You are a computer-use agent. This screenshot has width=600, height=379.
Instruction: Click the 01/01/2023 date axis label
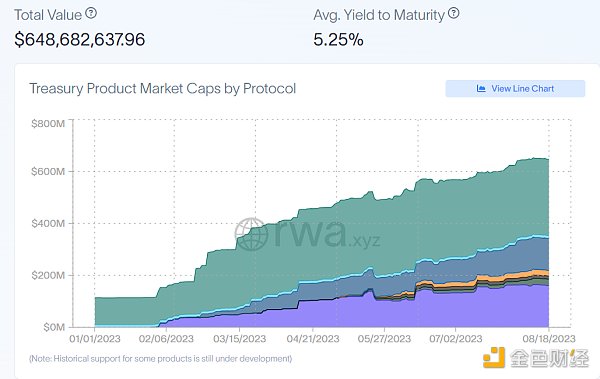tap(95, 339)
